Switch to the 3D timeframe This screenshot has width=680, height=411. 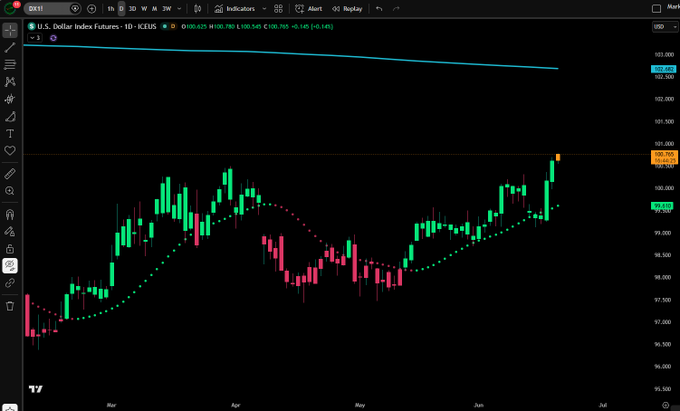coord(132,9)
